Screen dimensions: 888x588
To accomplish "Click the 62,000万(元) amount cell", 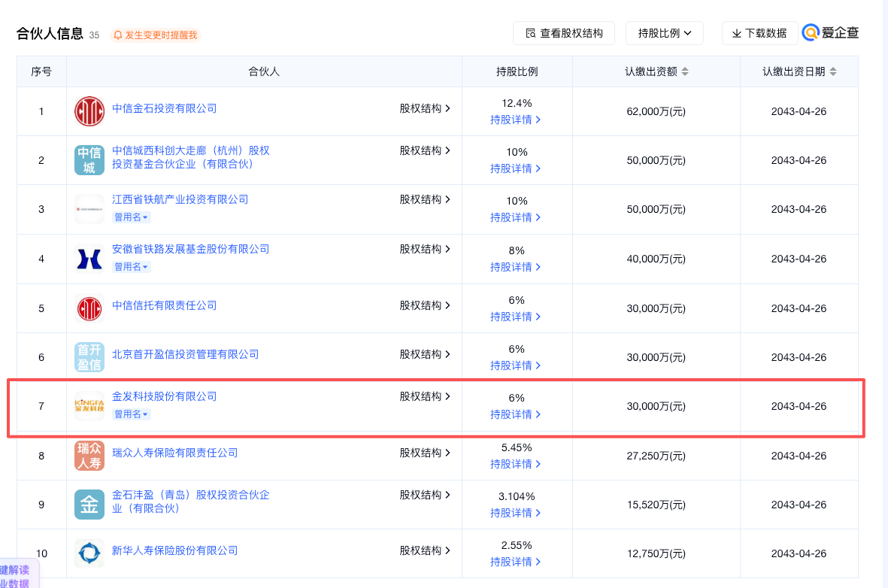I will pyautogui.click(x=656, y=111).
